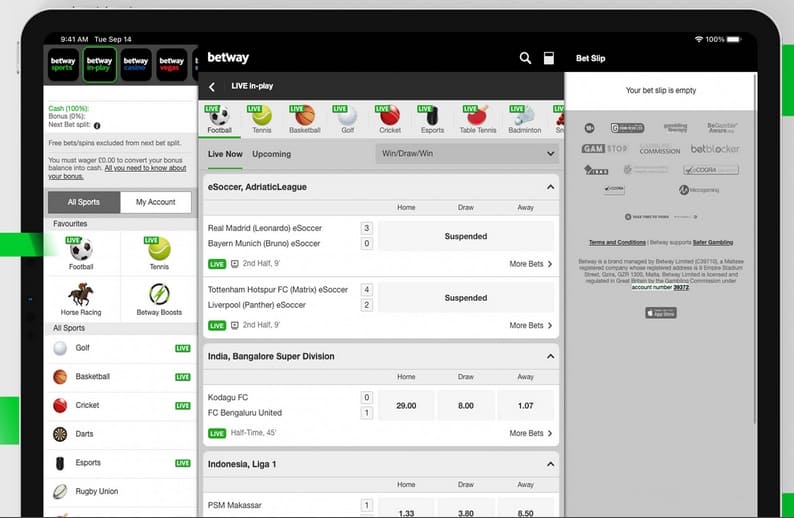Image resolution: width=794 pixels, height=518 pixels.
Task: Select Draw odds 8.00 for Kodagu FC
Action: tap(466, 406)
